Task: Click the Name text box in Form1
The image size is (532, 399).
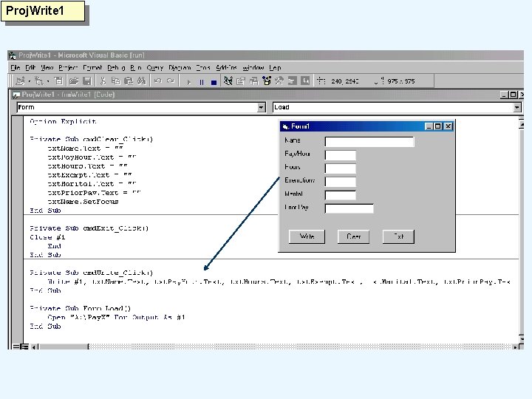Action: [369, 141]
